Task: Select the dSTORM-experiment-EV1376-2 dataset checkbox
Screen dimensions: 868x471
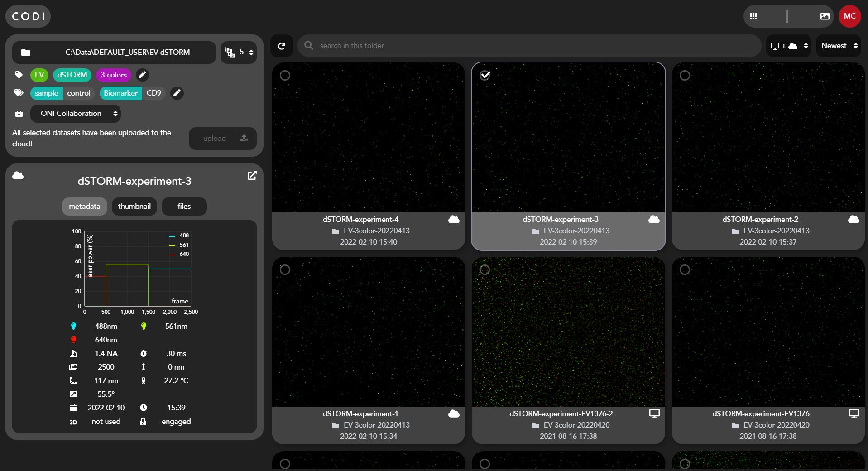Action: (x=484, y=270)
